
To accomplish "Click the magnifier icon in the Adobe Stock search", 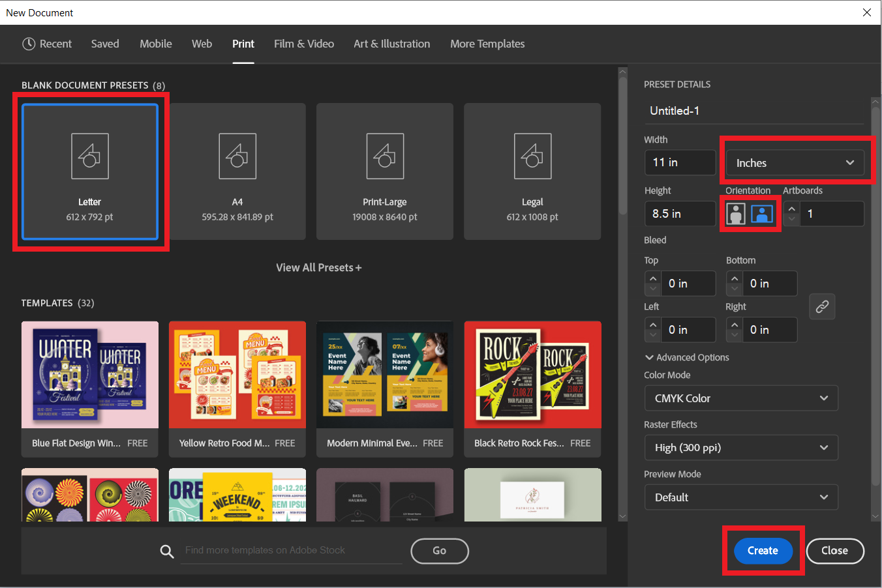I will pyautogui.click(x=167, y=551).
